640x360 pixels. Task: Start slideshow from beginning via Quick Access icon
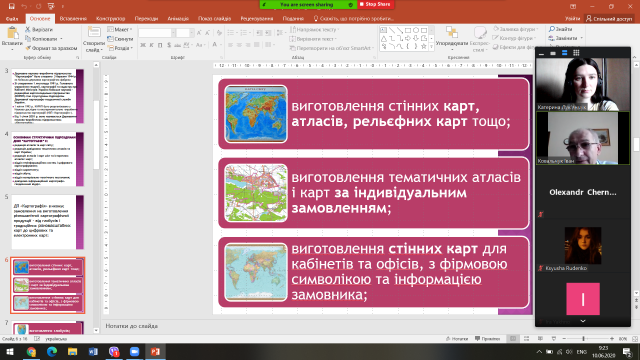pos(51,6)
